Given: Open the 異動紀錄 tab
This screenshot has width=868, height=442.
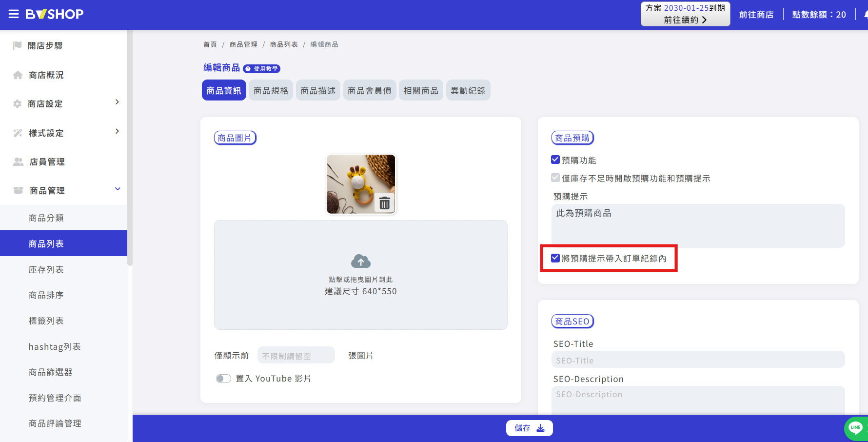Looking at the screenshot, I should point(468,90).
